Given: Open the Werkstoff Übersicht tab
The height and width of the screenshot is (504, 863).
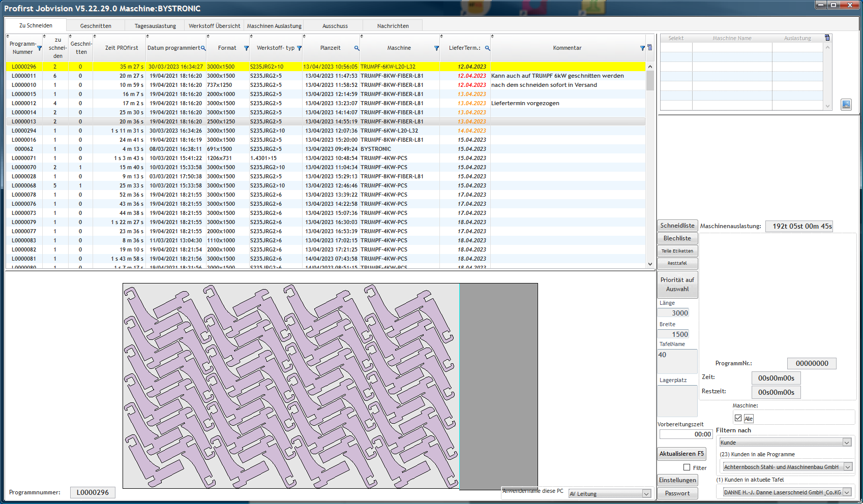Looking at the screenshot, I should pos(214,26).
